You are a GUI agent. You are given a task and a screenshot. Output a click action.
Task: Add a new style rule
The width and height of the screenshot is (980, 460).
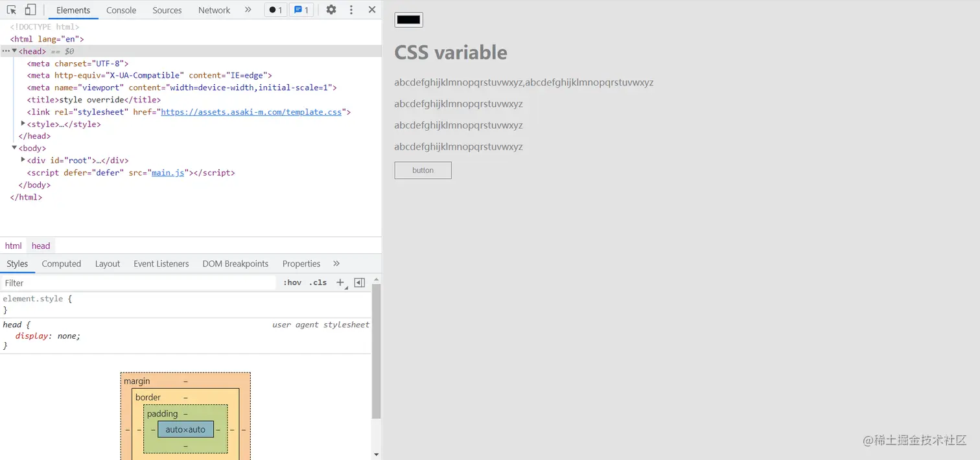(340, 282)
